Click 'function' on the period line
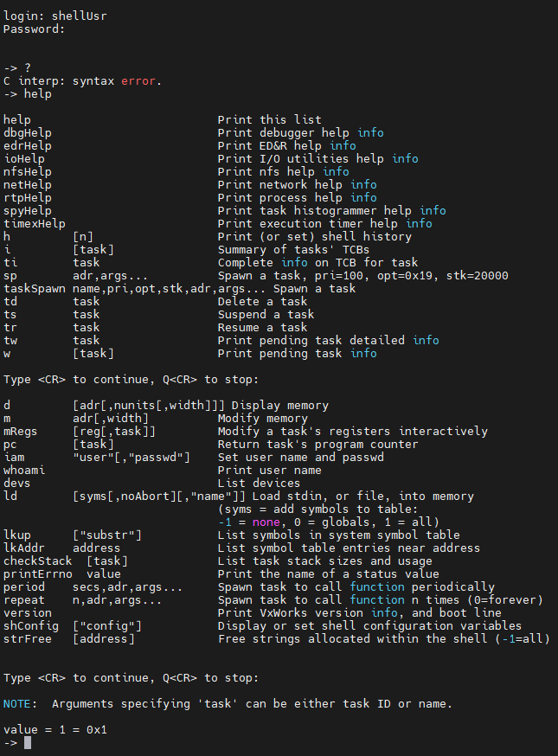 pyautogui.click(x=377, y=587)
